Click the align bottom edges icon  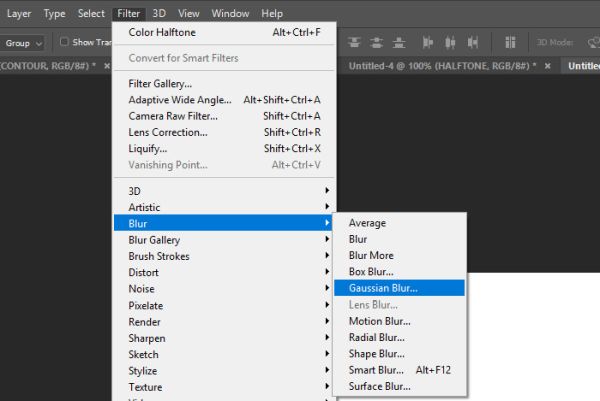pos(399,42)
